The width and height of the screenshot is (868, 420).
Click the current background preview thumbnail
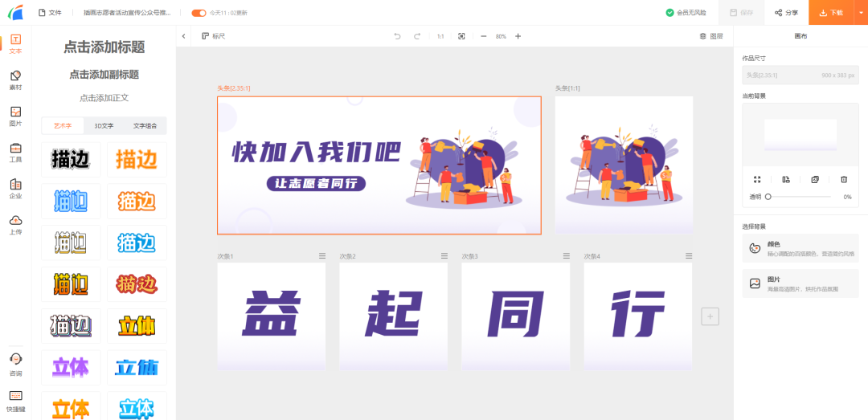click(x=800, y=135)
